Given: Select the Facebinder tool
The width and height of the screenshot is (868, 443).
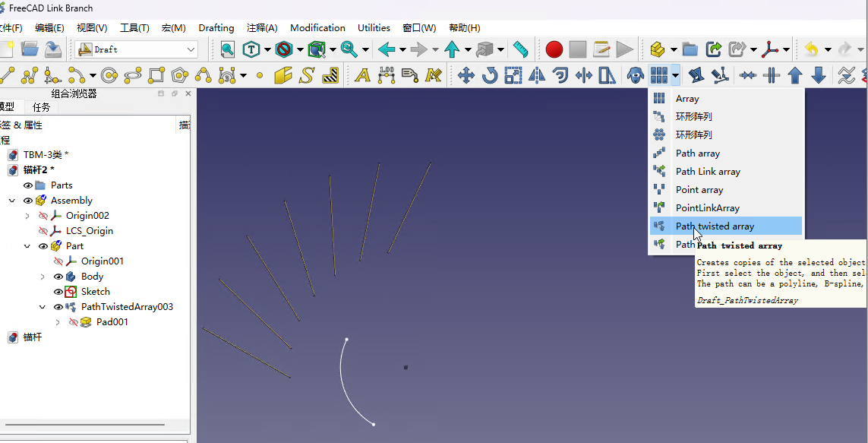Looking at the screenshot, I should coord(282,74).
